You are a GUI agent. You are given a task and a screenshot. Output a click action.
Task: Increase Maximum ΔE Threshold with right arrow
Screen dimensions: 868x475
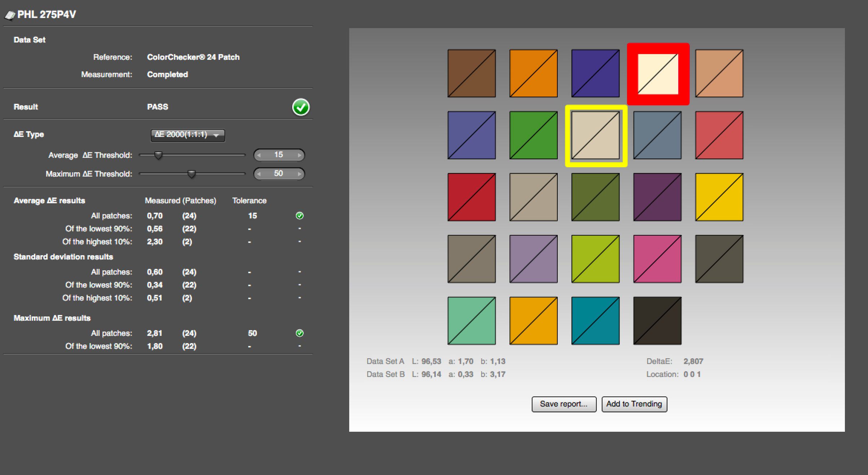(299, 174)
